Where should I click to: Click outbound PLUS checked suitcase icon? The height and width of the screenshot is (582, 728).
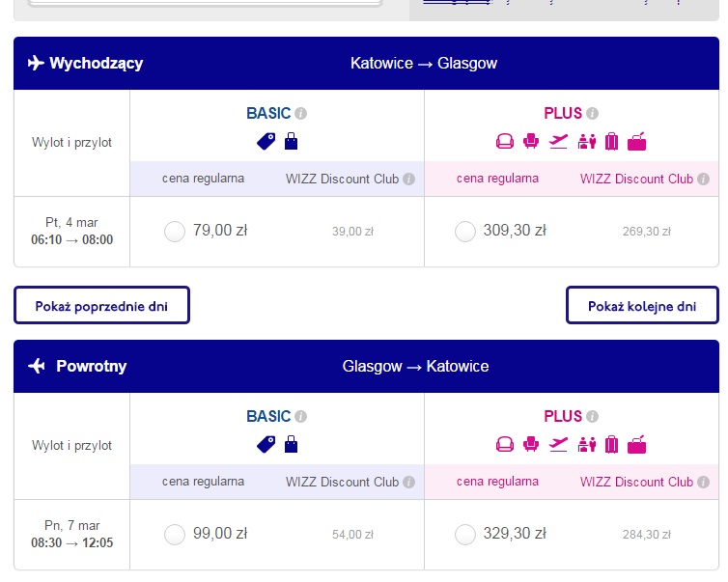tap(611, 141)
